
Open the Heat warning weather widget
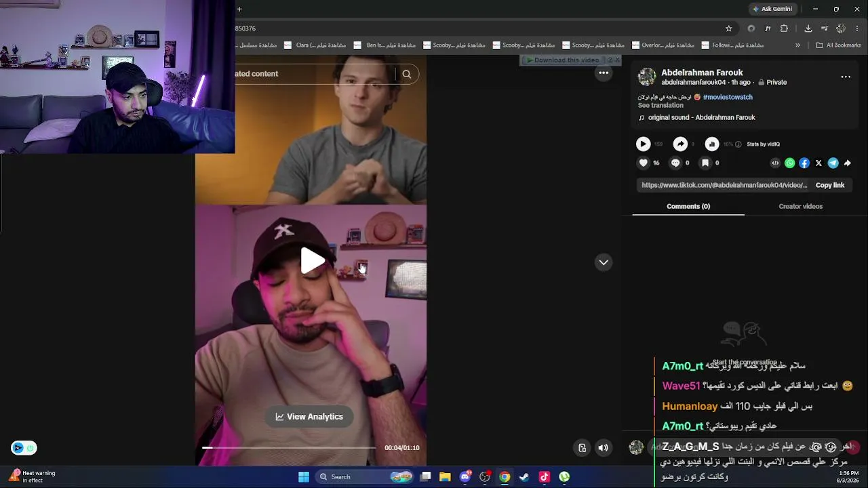pyautogui.click(x=33, y=476)
